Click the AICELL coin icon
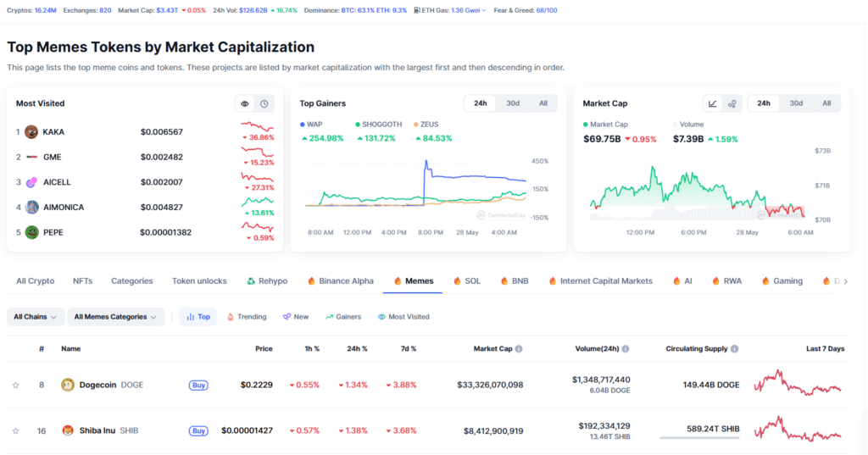868x455 pixels. point(31,182)
